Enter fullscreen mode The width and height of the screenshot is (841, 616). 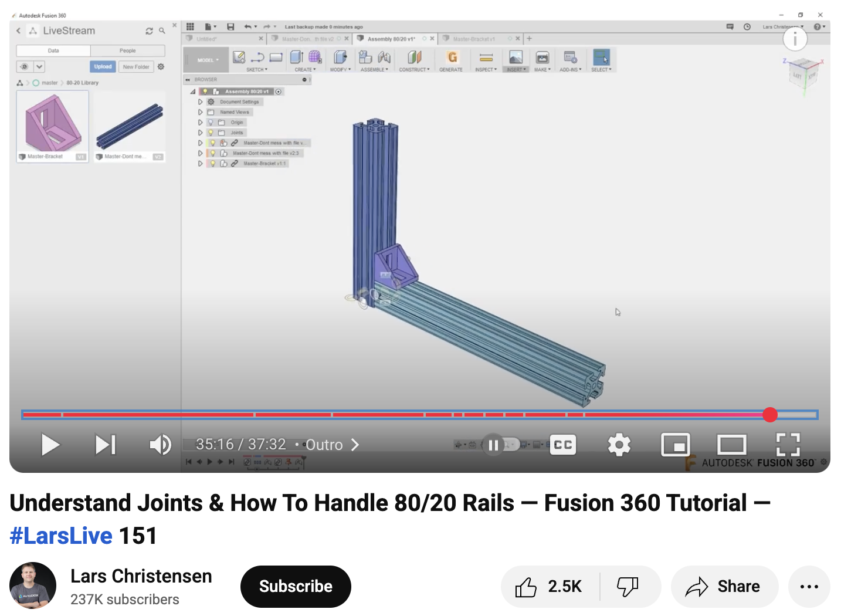pos(788,445)
